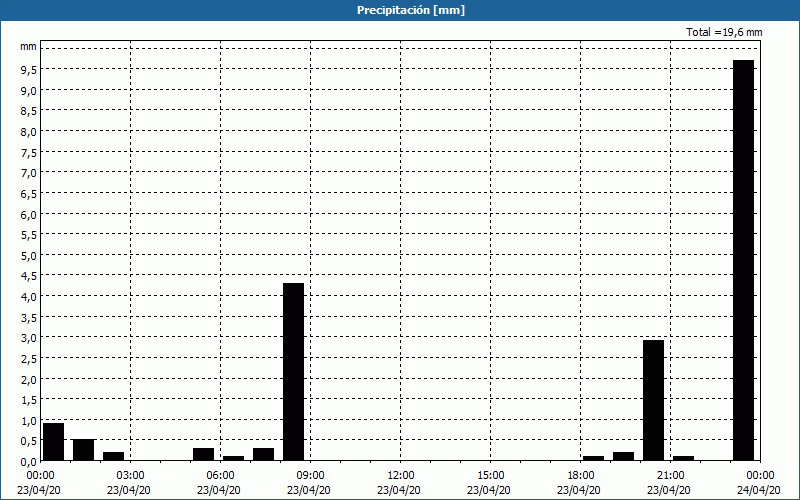The width and height of the screenshot is (800, 500).
Task: Click the 21:00 time label
Action: [670, 476]
